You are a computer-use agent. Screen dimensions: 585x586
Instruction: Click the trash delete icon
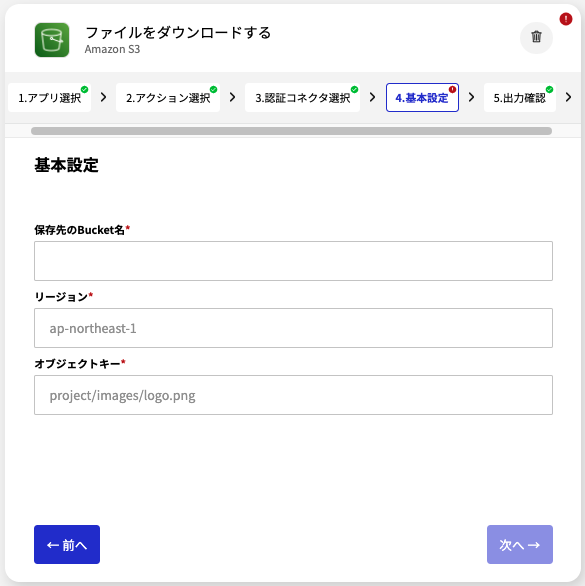pos(536,37)
